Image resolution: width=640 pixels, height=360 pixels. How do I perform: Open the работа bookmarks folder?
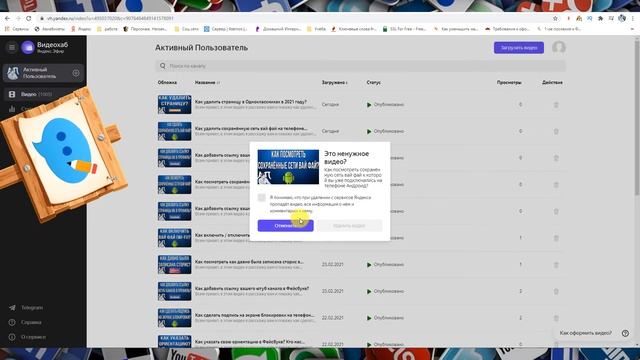[x=107, y=29]
